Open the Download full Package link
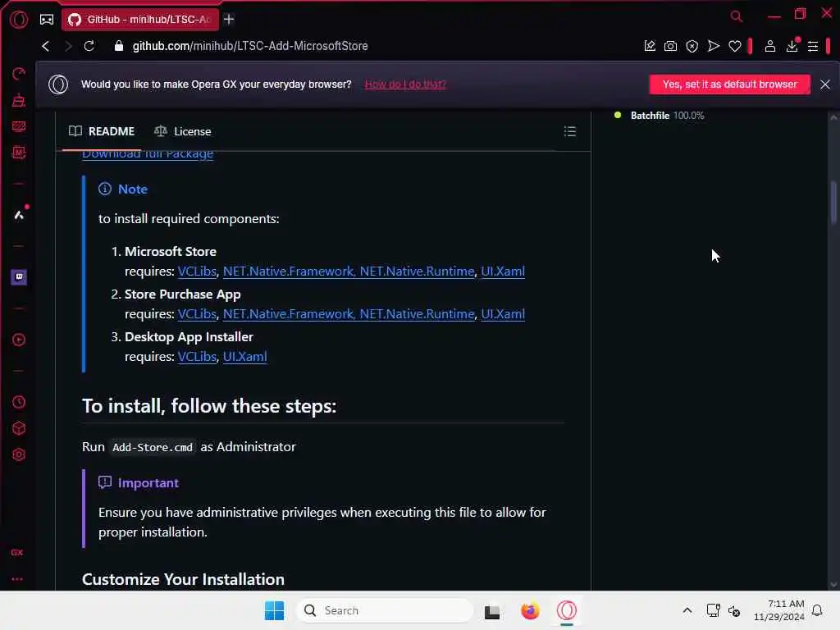The image size is (840, 630). [x=148, y=153]
